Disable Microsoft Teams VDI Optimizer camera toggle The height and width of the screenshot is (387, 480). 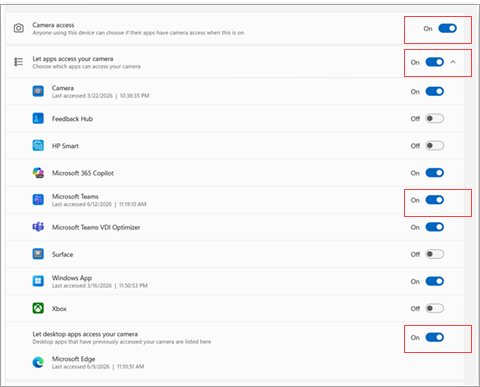click(x=435, y=227)
